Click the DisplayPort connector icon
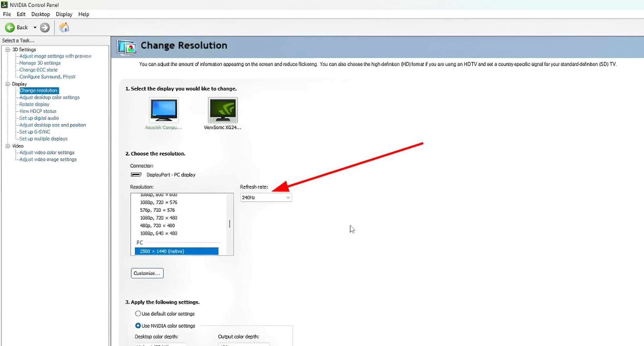Screen dimensions: 644x346 pyautogui.click(x=136, y=175)
